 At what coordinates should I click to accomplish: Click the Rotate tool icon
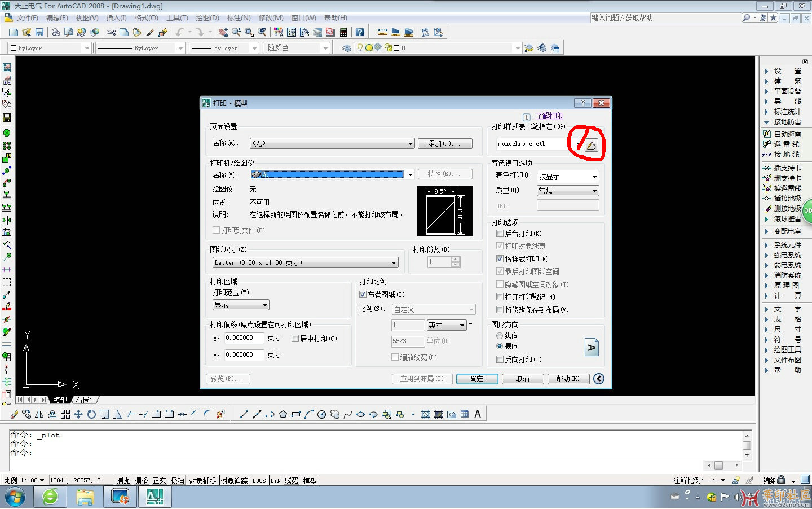coord(91,414)
